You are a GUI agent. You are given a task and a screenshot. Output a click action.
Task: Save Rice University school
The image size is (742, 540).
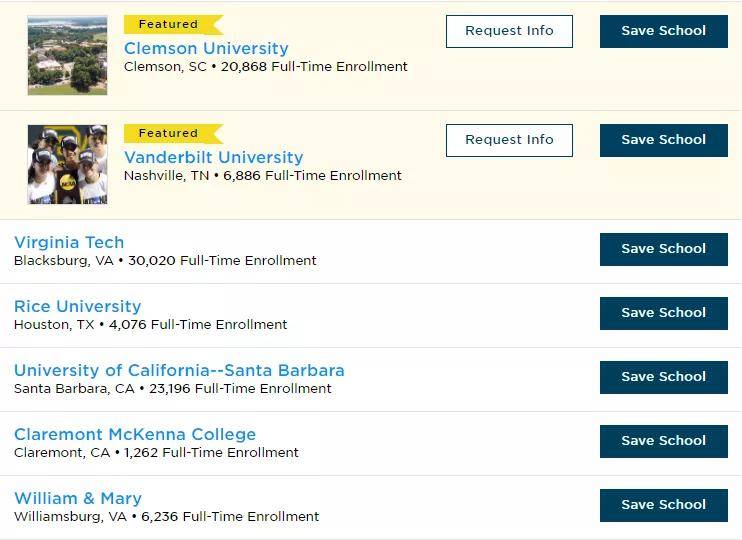[x=663, y=313]
